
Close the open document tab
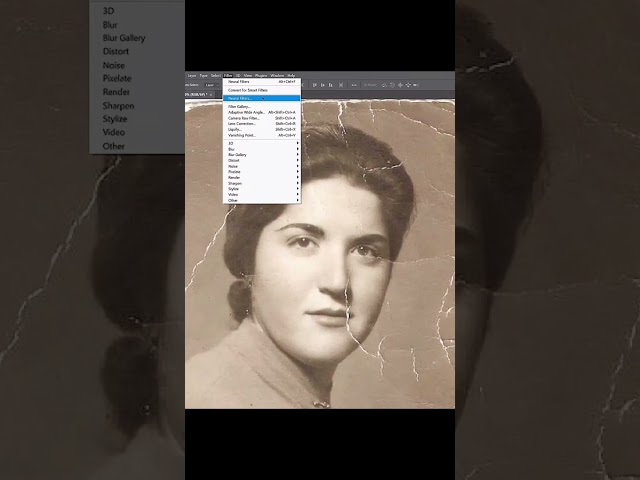(211, 95)
